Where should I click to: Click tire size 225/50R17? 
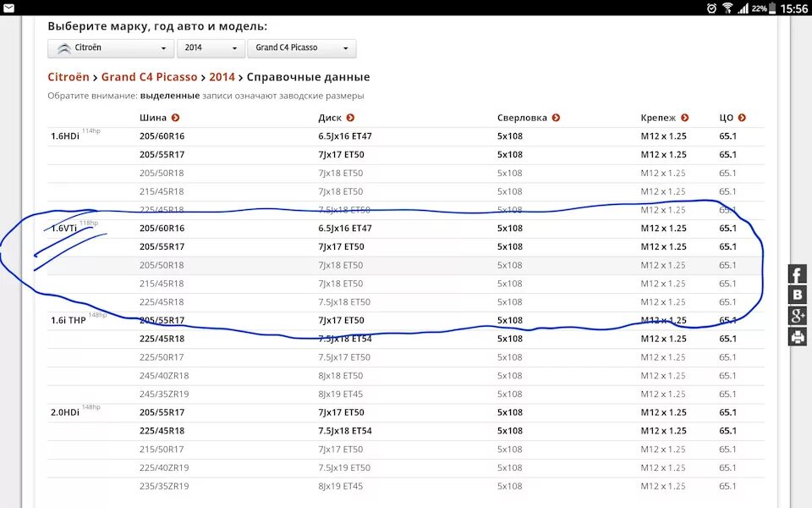click(x=162, y=357)
